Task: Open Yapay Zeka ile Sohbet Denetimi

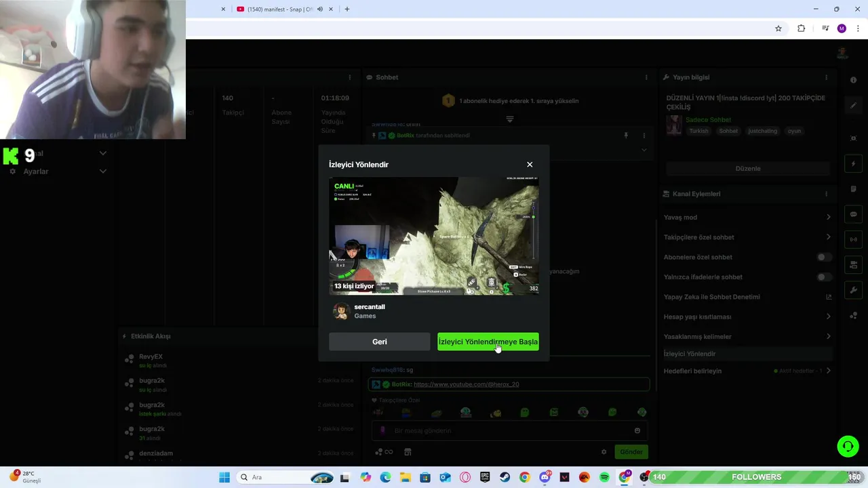Action: coord(747,297)
